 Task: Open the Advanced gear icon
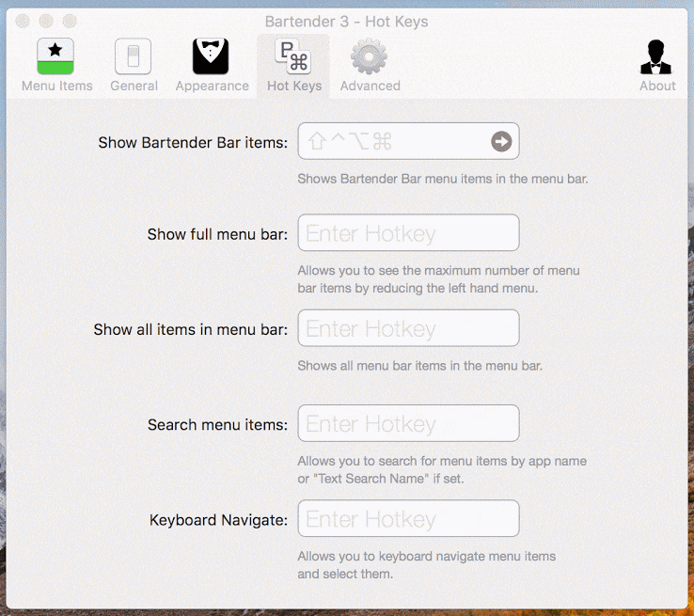click(370, 56)
